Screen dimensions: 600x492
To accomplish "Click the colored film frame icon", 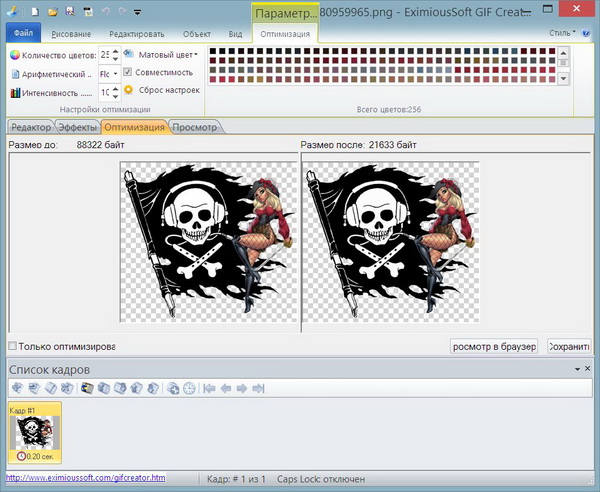I will pyautogui.click(x=87, y=388).
